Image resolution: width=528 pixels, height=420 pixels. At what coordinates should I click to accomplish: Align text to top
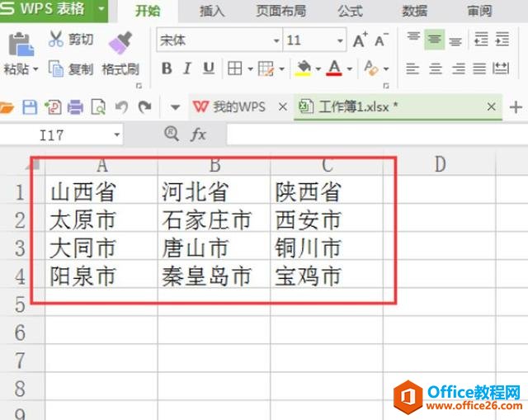pyautogui.click(x=413, y=37)
